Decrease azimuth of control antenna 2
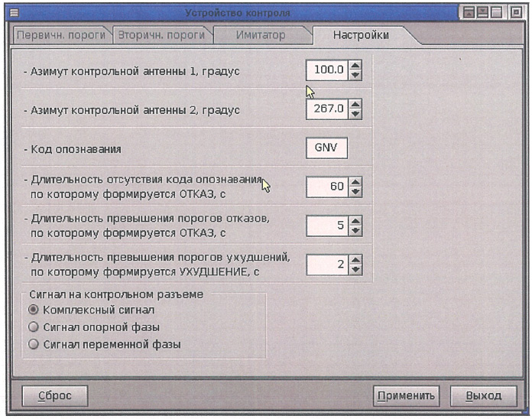 [355, 114]
